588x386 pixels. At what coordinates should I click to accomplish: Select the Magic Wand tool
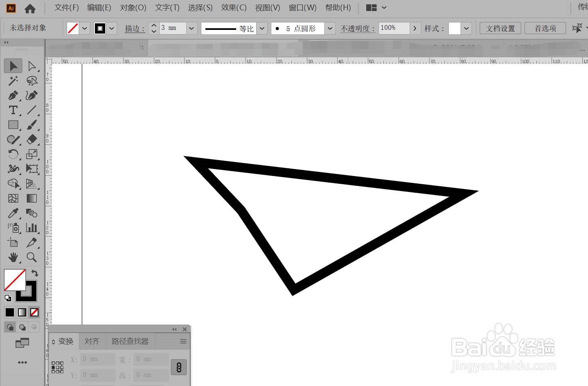coord(13,81)
